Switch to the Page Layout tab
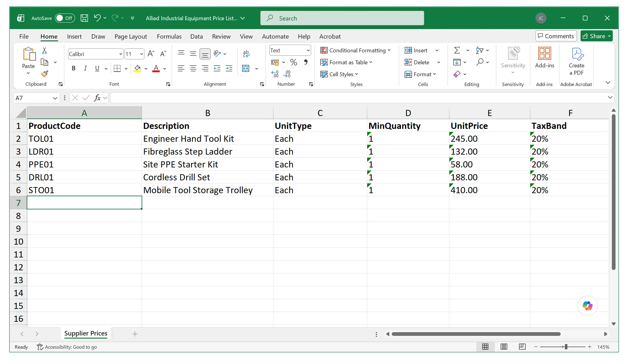629x364 pixels. coord(131,36)
